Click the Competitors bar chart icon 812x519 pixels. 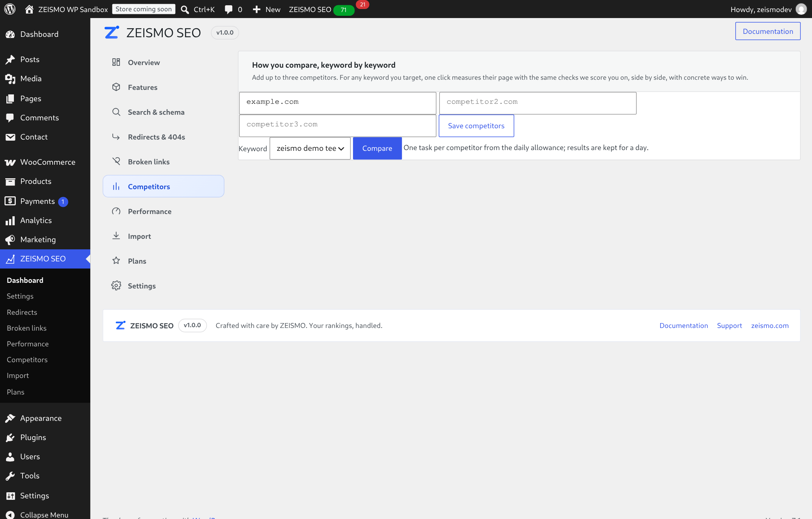pyautogui.click(x=116, y=186)
